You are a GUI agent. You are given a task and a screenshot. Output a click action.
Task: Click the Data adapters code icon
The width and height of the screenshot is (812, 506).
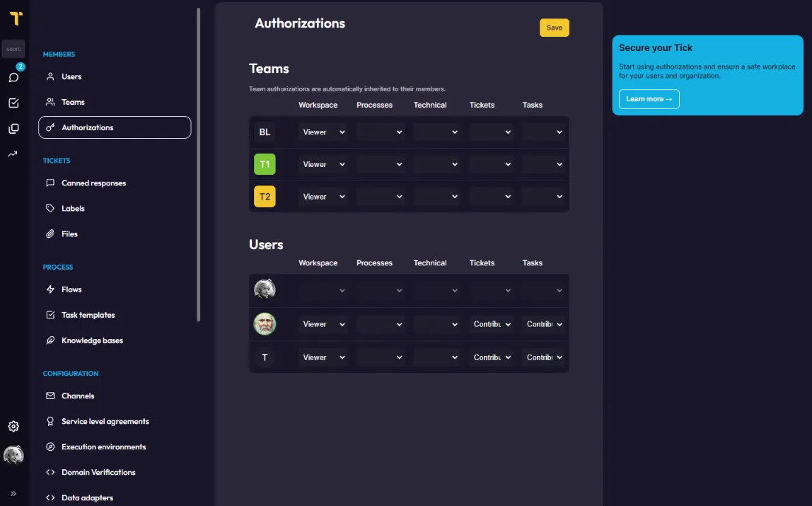point(50,498)
